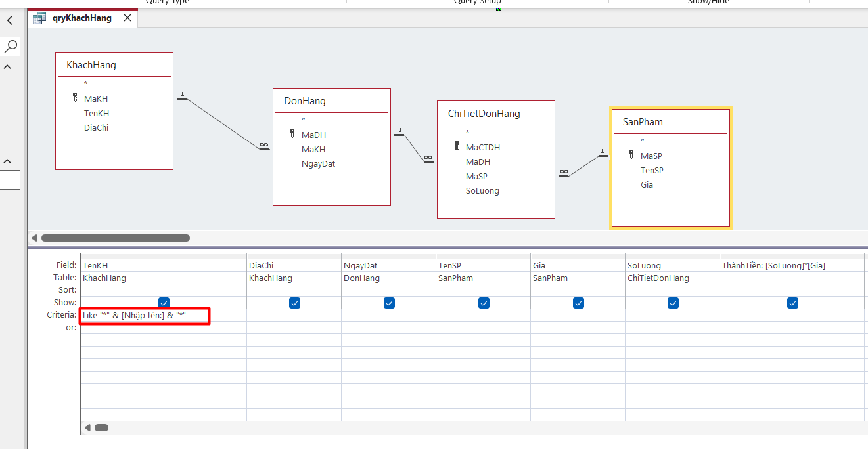868x449 pixels.
Task: Select the TenSP field in SanPham table
Action: [652, 171]
